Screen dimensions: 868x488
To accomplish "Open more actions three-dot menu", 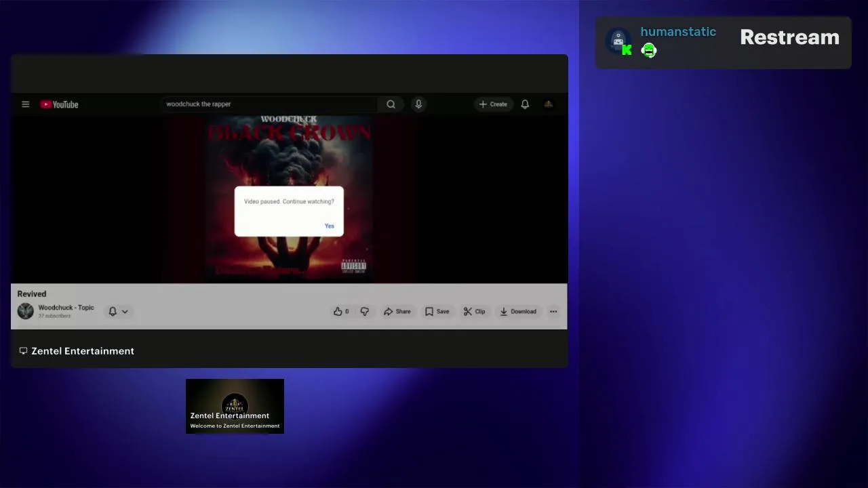I will (x=553, y=312).
